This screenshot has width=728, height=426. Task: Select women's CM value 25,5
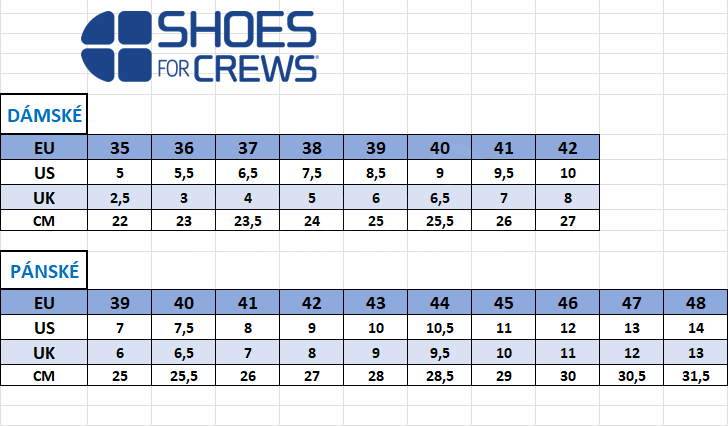tap(440, 220)
